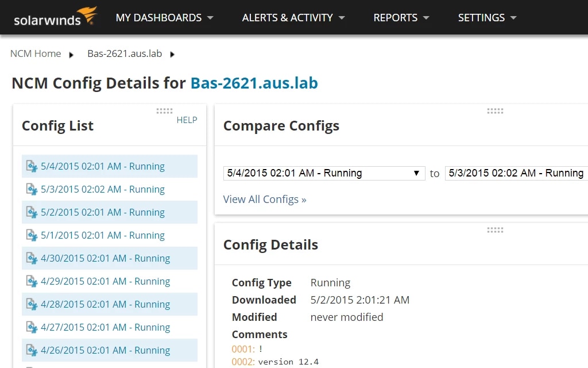
Task: Grab the drag handle on the Compare Configs panel
Action: [x=495, y=111]
